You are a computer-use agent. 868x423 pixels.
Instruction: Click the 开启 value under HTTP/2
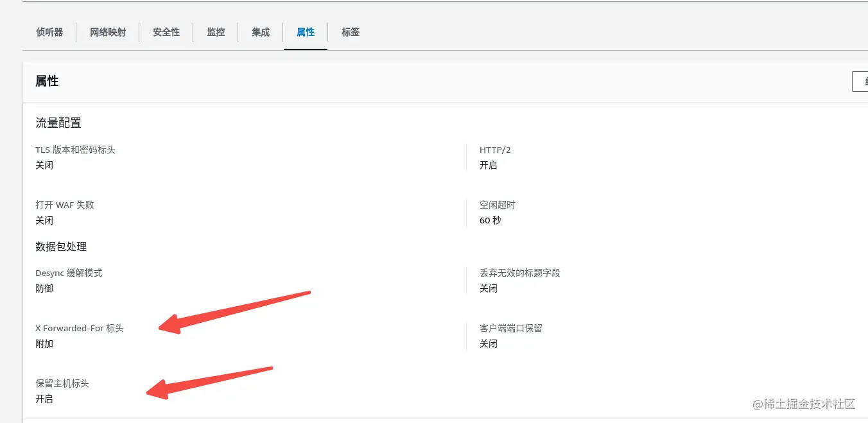coord(489,165)
